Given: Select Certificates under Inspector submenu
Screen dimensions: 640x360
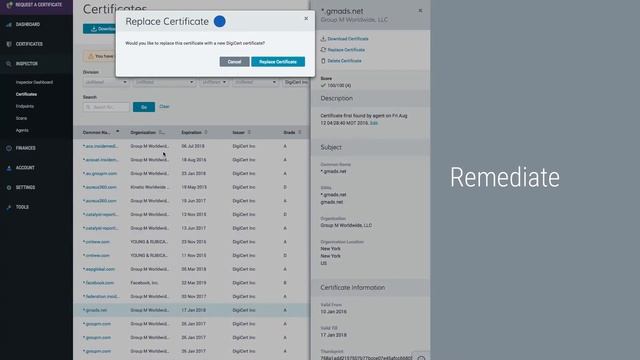Looking at the screenshot, I should pyautogui.click(x=26, y=94).
